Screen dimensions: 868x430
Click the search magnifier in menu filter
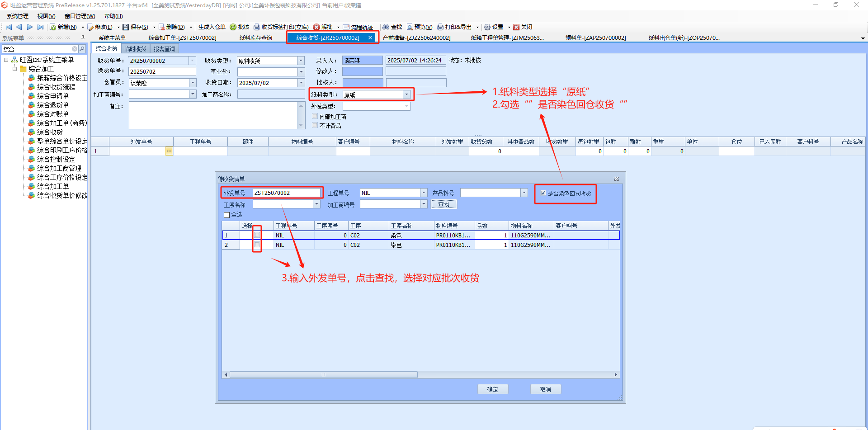point(82,49)
